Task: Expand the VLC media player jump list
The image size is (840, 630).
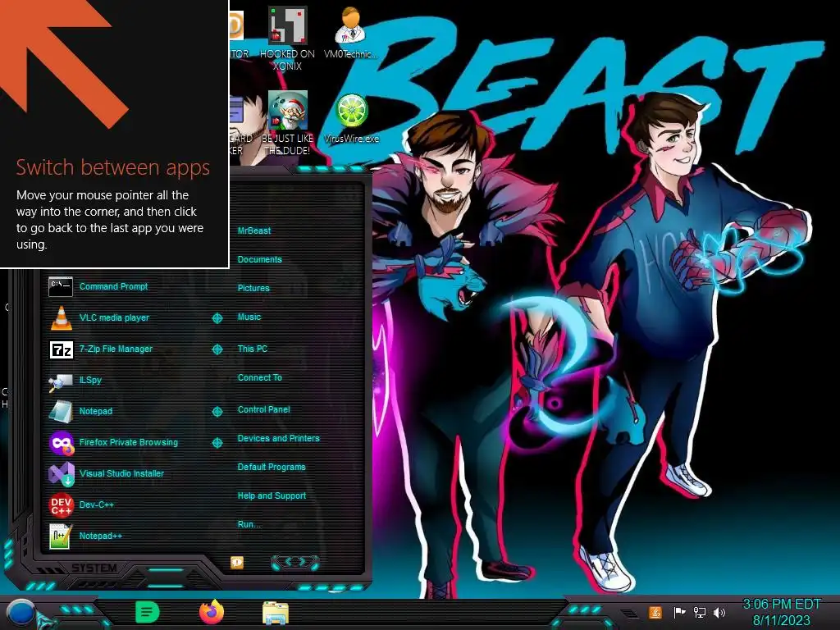Action: [x=217, y=318]
